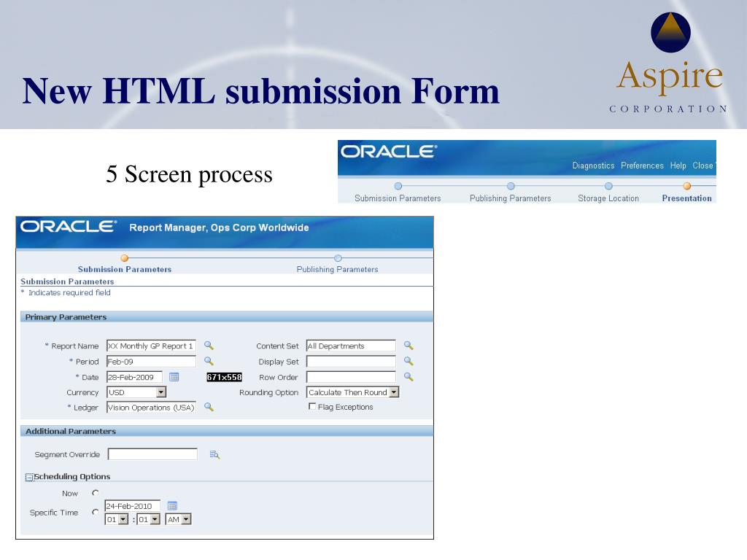The width and height of the screenshot is (747, 560).
Task: Open the calendar icon for Specific Time date
Action: pos(172,506)
